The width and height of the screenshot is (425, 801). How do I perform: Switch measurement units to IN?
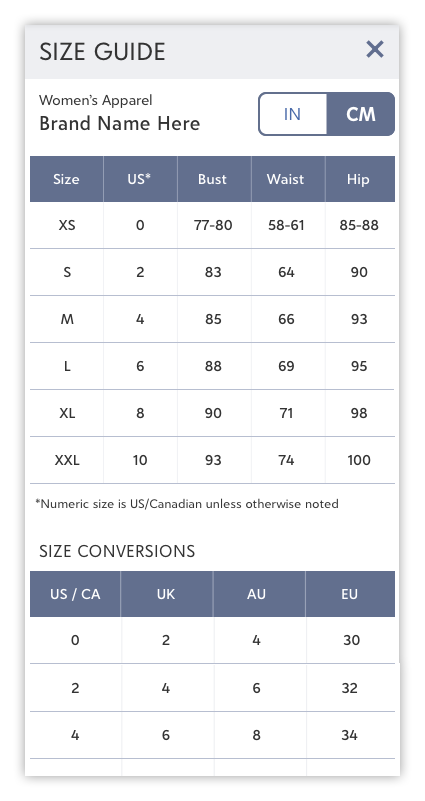[293, 114]
